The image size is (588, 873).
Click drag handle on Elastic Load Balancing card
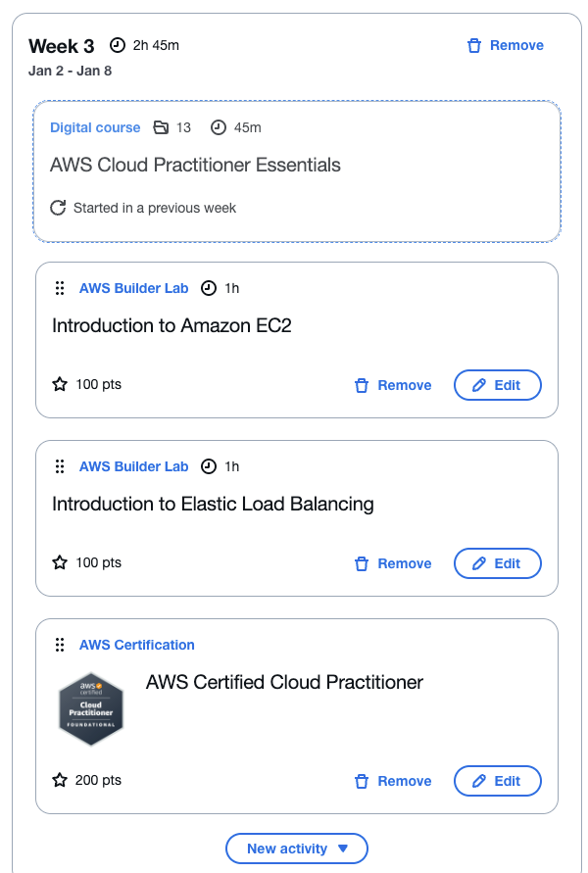click(x=60, y=466)
